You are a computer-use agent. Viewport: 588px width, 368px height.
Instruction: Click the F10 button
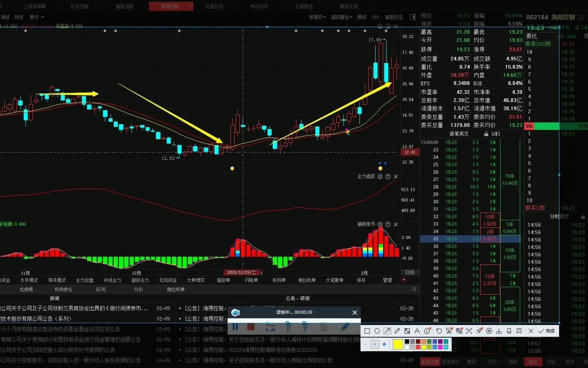click(x=375, y=17)
